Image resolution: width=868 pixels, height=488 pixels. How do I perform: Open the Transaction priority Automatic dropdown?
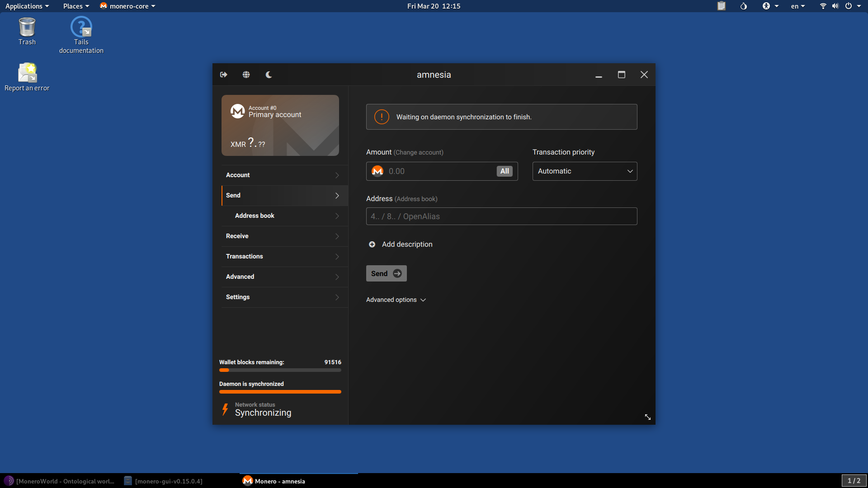585,171
